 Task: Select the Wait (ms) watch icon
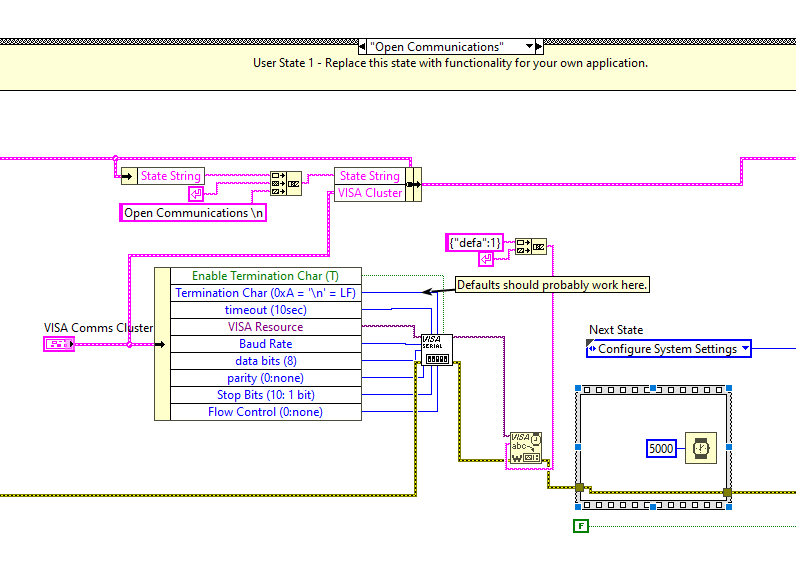(701, 448)
